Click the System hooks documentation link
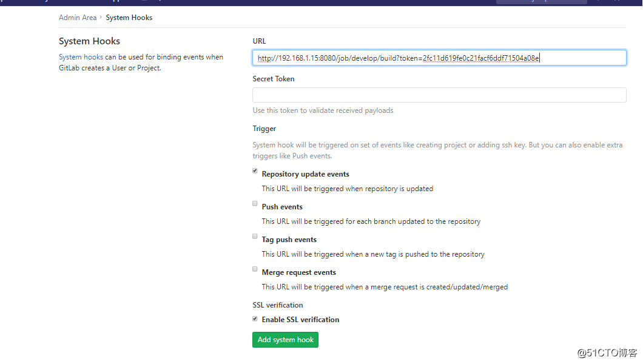The height and width of the screenshot is (364, 643). 81,56
